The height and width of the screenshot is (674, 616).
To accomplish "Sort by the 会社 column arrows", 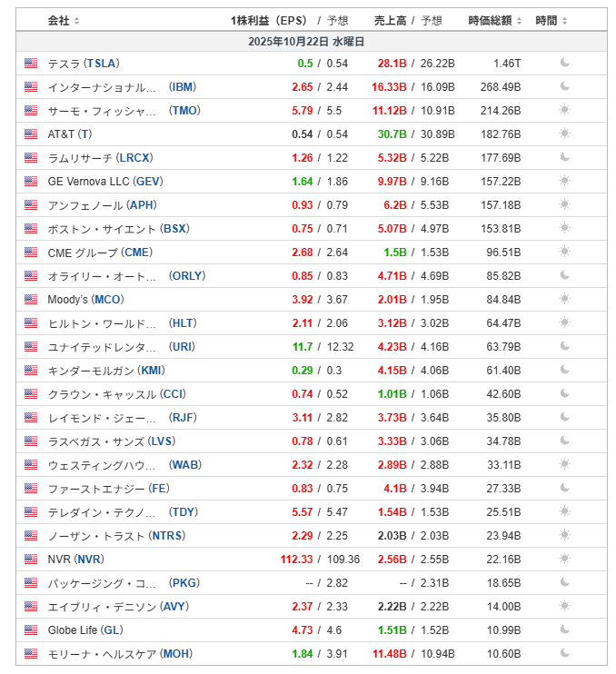I will 76,21.
